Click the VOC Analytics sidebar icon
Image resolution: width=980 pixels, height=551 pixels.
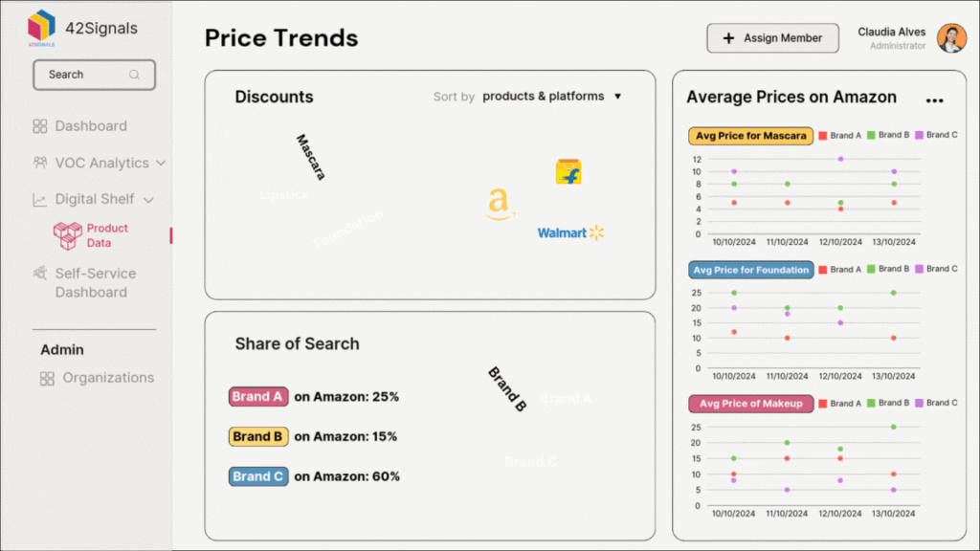tap(42, 163)
